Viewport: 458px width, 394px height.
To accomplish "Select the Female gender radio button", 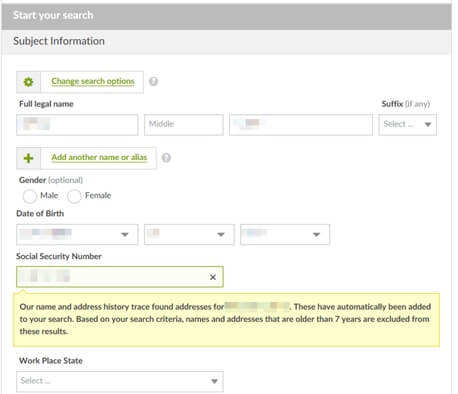I will coord(74,196).
